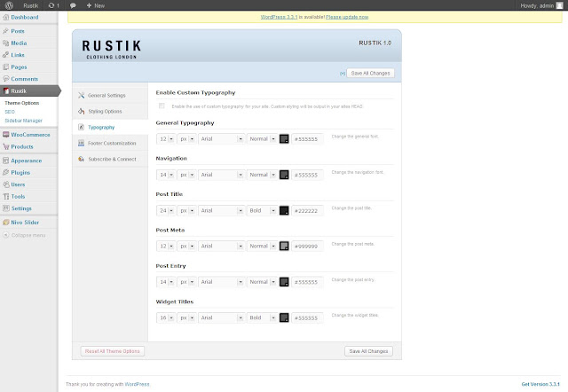The height and width of the screenshot is (392, 568).
Task: Click the admin avatar icon
Action: pyautogui.click(x=560, y=5)
